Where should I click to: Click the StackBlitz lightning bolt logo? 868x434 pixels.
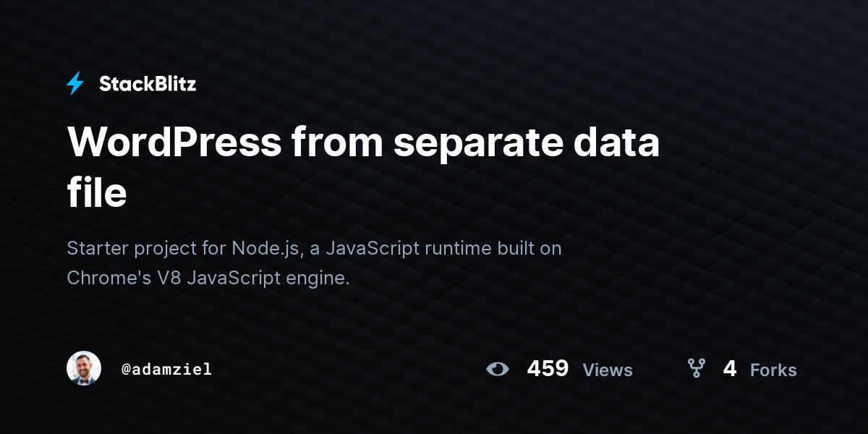point(75,84)
